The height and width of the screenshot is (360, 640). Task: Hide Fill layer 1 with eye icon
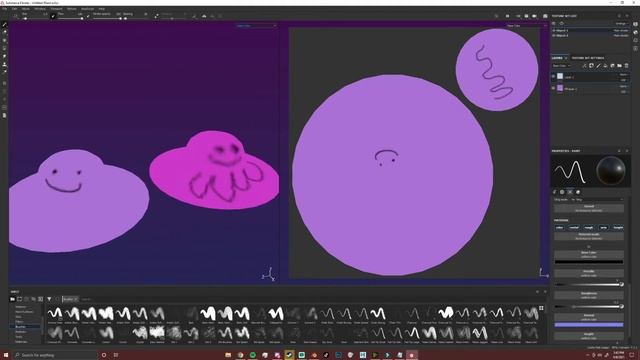coord(554,88)
